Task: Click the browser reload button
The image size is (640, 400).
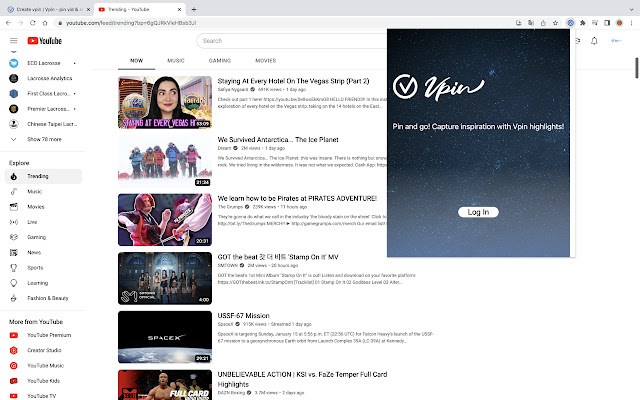Action: coord(33,23)
